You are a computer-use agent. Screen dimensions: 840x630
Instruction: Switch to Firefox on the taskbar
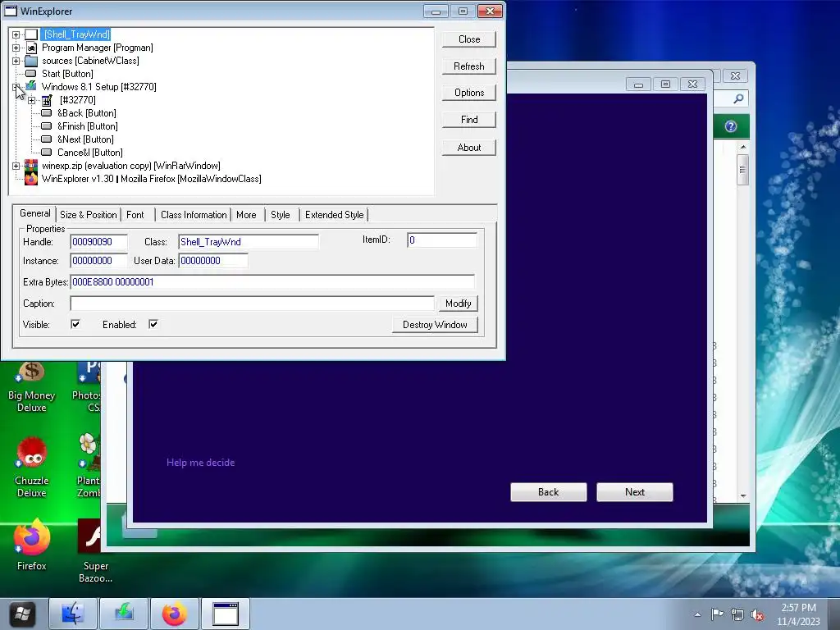tap(175, 614)
